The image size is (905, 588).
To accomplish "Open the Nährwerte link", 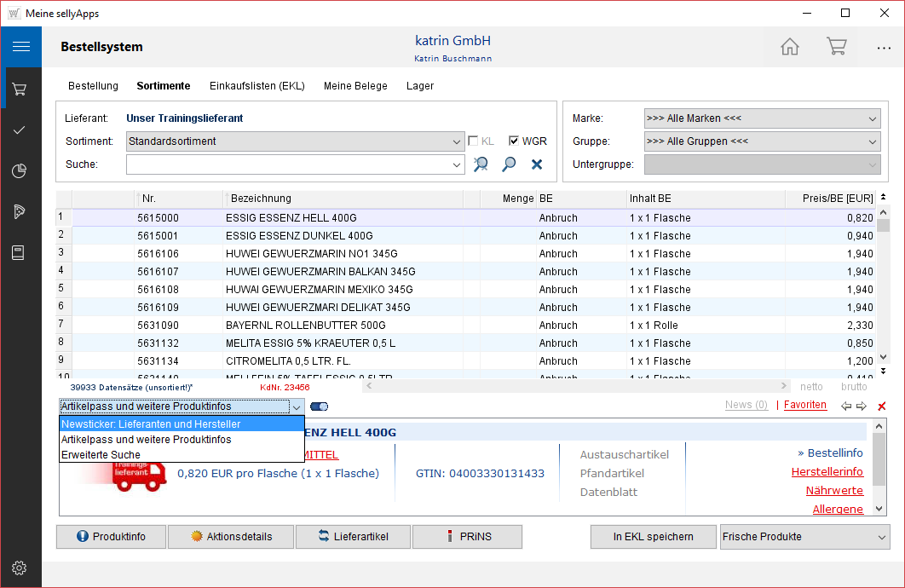I will 833,491.
